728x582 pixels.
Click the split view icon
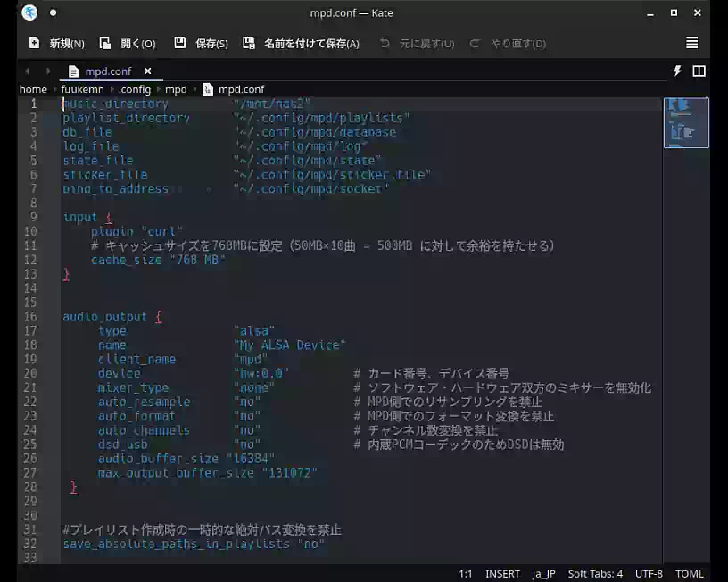point(699,71)
